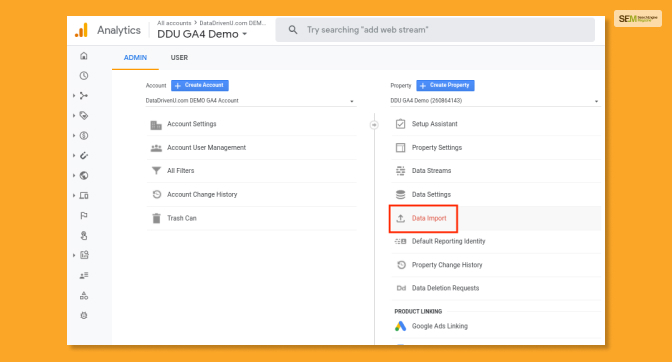The width and height of the screenshot is (672, 362).
Task: Click the Create Property button
Action: click(445, 85)
